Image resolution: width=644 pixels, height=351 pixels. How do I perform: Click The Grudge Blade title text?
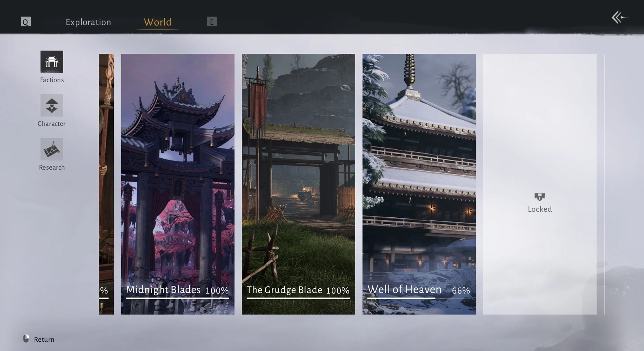coord(284,290)
